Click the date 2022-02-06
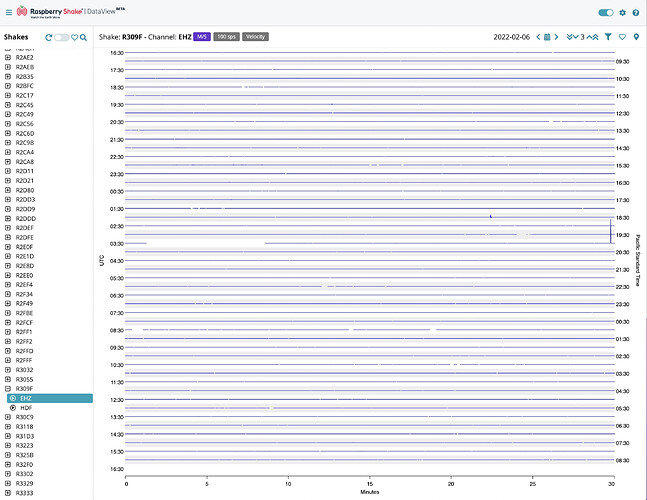This screenshot has width=647, height=500. click(x=511, y=37)
